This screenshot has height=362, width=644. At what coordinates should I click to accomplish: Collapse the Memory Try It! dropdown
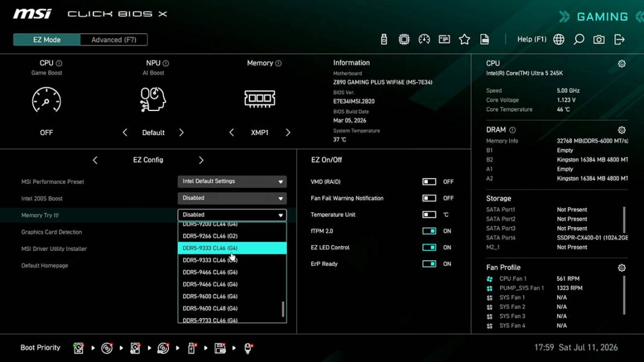click(x=232, y=215)
